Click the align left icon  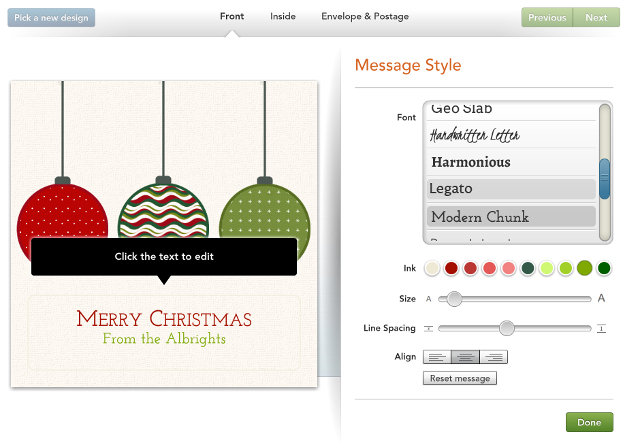[x=437, y=357]
